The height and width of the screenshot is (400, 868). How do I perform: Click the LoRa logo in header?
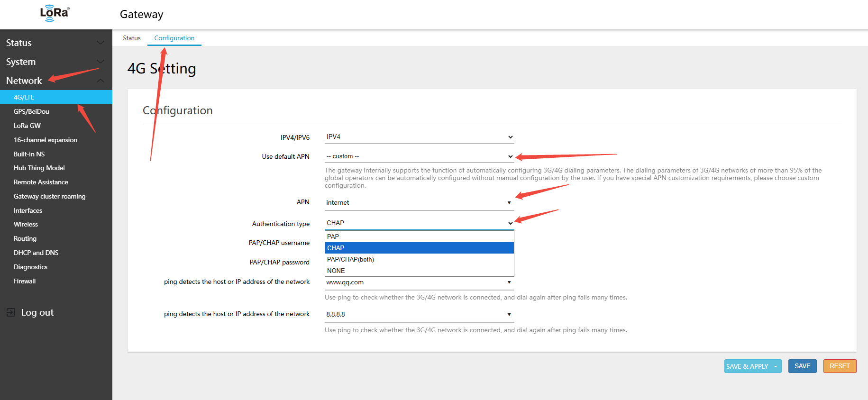point(55,13)
